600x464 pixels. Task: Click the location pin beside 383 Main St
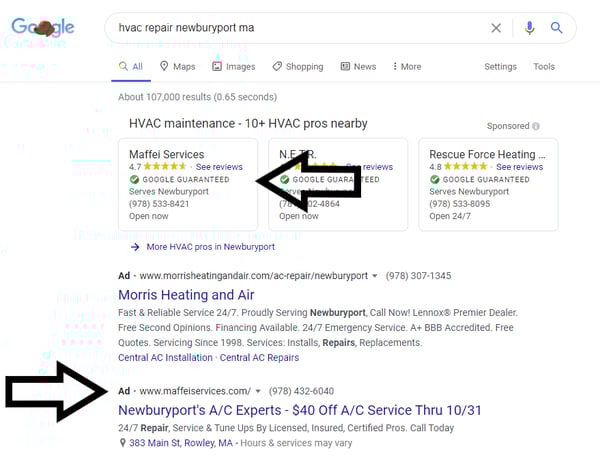point(122,443)
